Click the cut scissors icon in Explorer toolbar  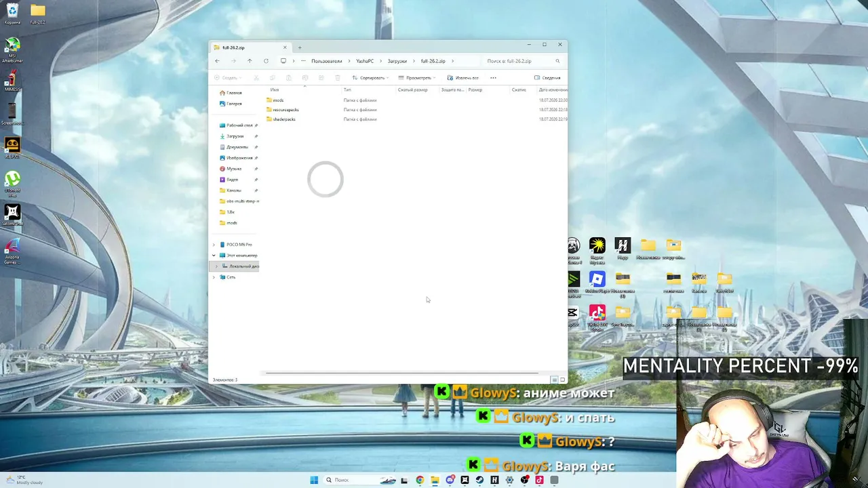pyautogui.click(x=256, y=78)
